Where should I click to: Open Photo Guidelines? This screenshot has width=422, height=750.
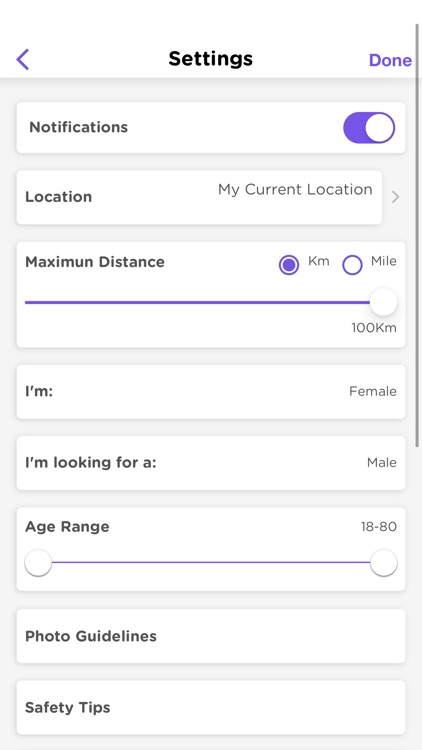click(x=211, y=636)
